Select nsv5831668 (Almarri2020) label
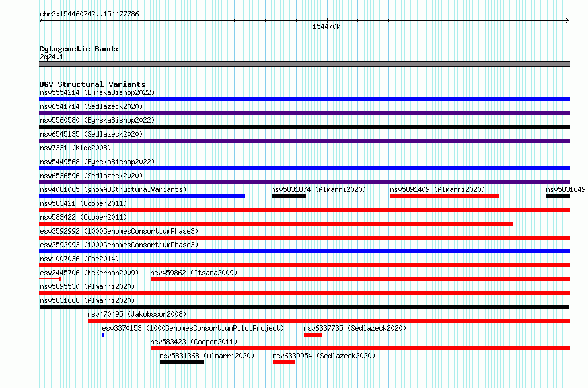Screen dimensions: 588x388 coord(87,300)
